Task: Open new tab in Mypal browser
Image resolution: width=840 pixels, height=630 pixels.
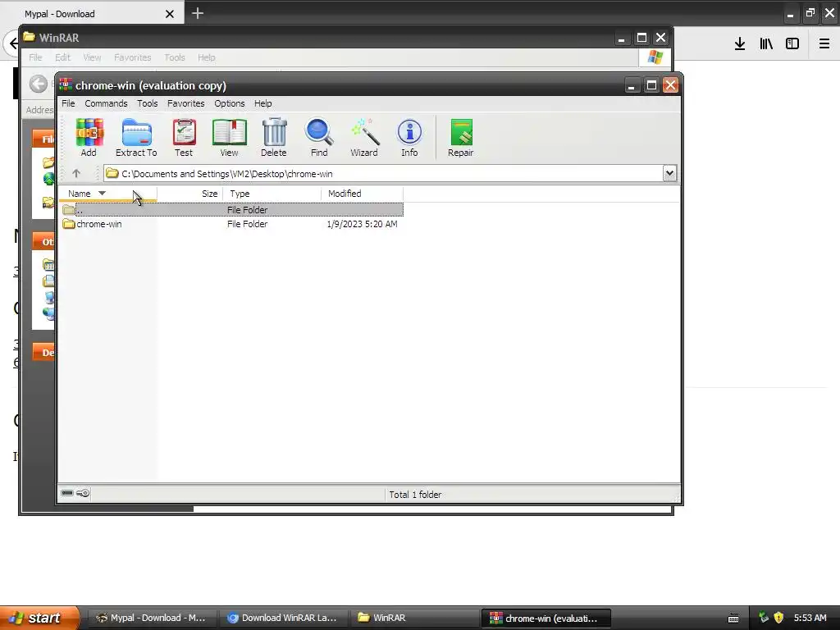Action: (x=198, y=13)
